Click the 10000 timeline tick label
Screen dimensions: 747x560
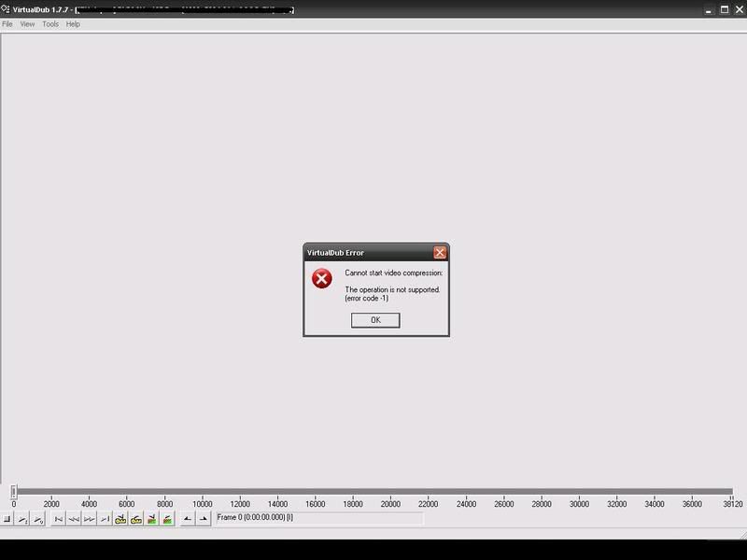point(203,504)
